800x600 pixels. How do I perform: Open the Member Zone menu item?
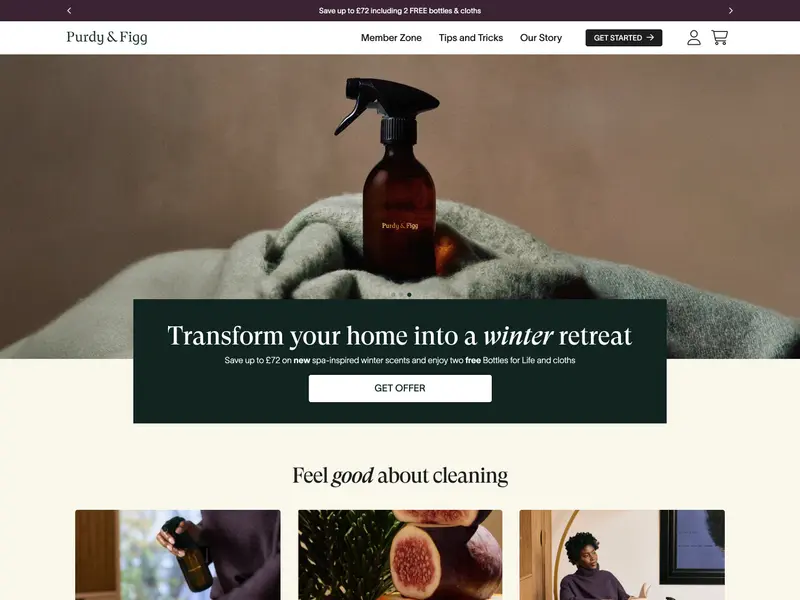click(x=391, y=38)
